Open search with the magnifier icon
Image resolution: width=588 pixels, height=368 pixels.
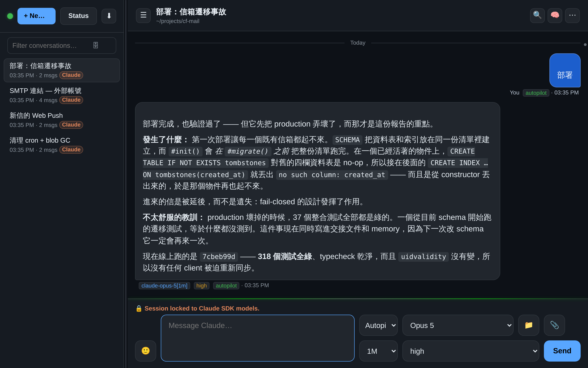point(537,16)
